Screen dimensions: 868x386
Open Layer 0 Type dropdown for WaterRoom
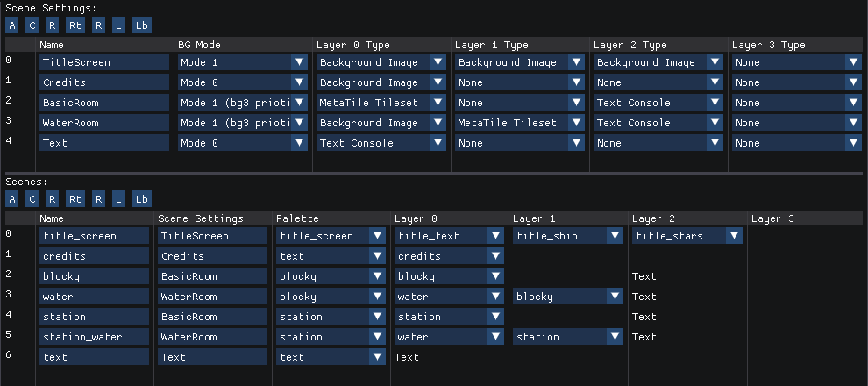(x=381, y=123)
